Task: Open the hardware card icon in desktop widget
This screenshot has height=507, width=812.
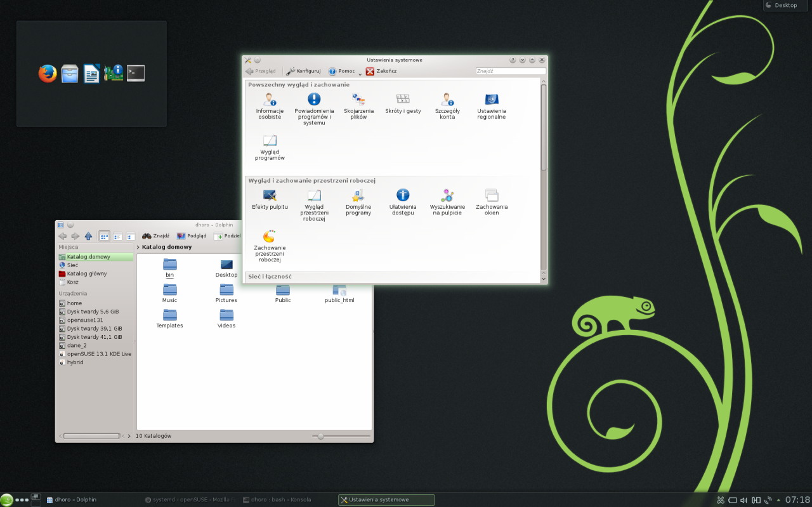Action: (x=114, y=74)
